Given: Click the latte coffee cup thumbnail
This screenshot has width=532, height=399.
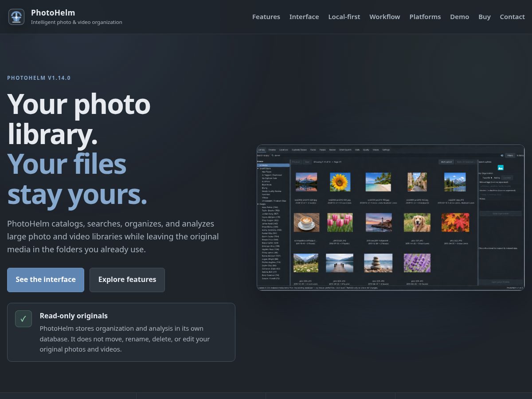Looking at the screenshot, I should point(306,222).
